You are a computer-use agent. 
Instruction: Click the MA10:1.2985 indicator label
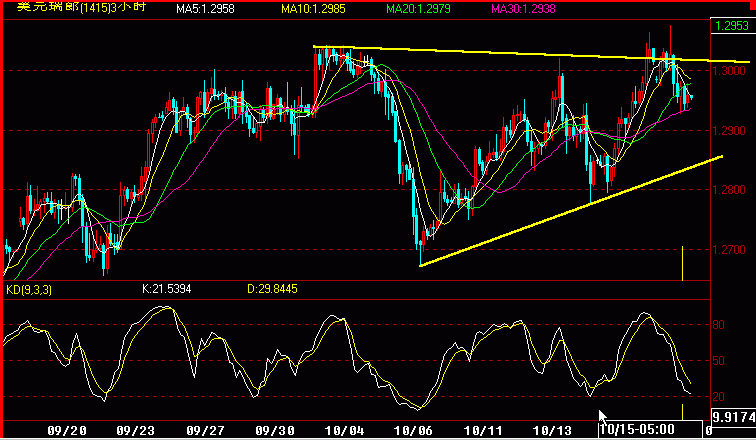(313, 9)
